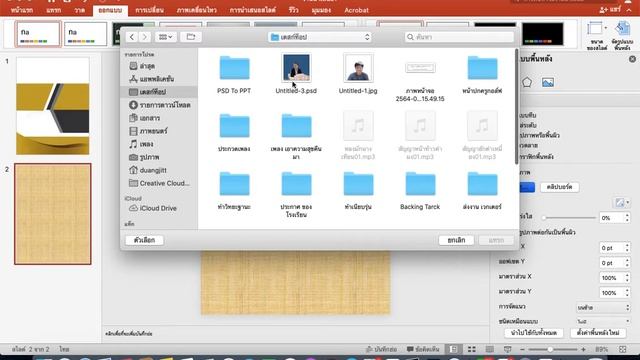The height and width of the screenshot is (360, 640).
Task: Open the หน้าแรก (Home) ribbon tab
Action: pos(22,10)
